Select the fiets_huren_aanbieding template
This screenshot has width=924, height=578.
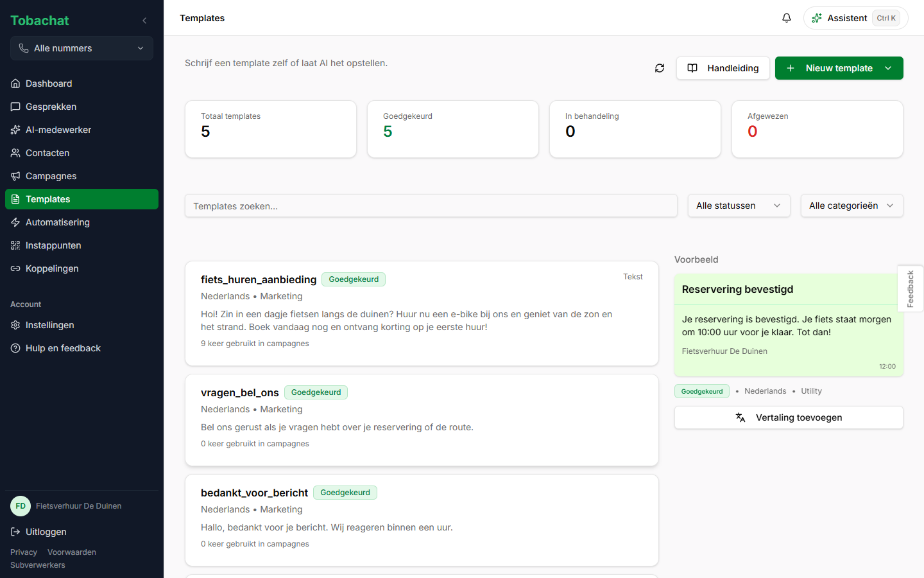pyautogui.click(x=422, y=313)
